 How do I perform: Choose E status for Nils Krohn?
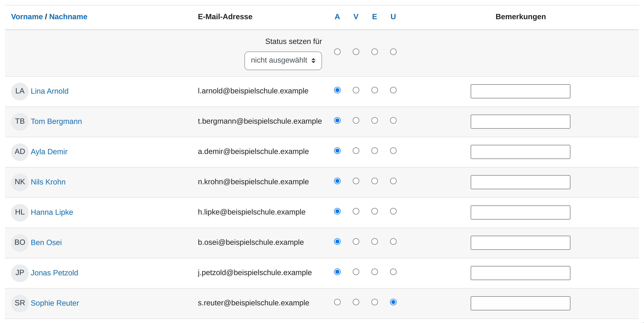(374, 181)
